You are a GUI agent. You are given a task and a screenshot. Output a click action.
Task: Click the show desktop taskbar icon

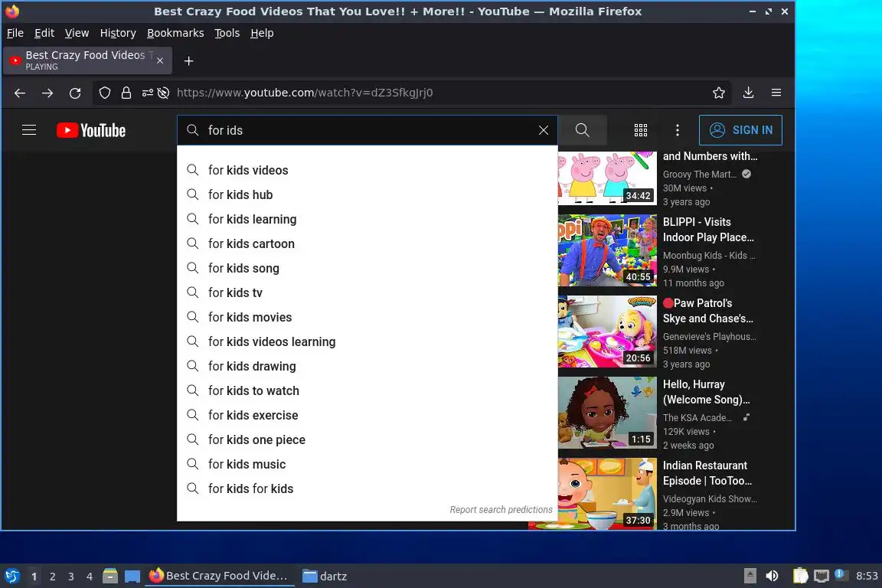coord(132,577)
